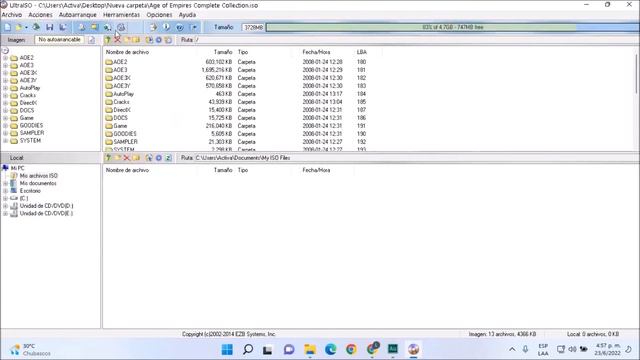This screenshot has height=360, width=640.
Task: Expand the SYSTEM tree node
Action: [5, 141]
